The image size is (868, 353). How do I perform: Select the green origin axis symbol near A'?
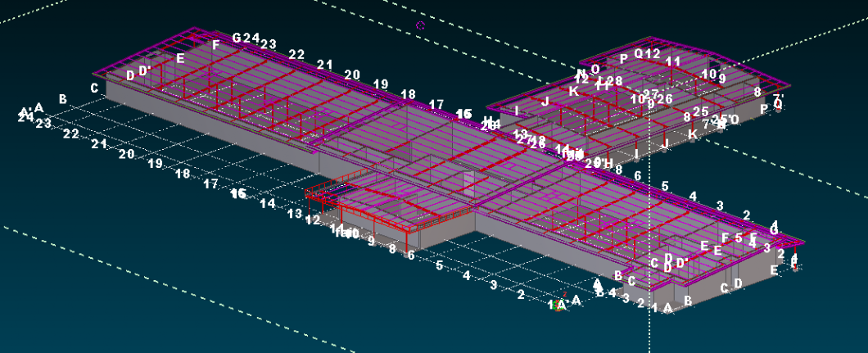(560, 306)
